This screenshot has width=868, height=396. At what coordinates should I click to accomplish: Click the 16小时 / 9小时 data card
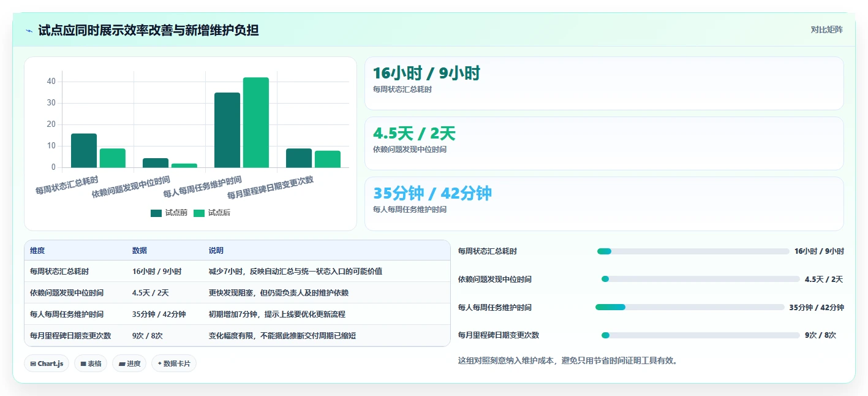604,83
